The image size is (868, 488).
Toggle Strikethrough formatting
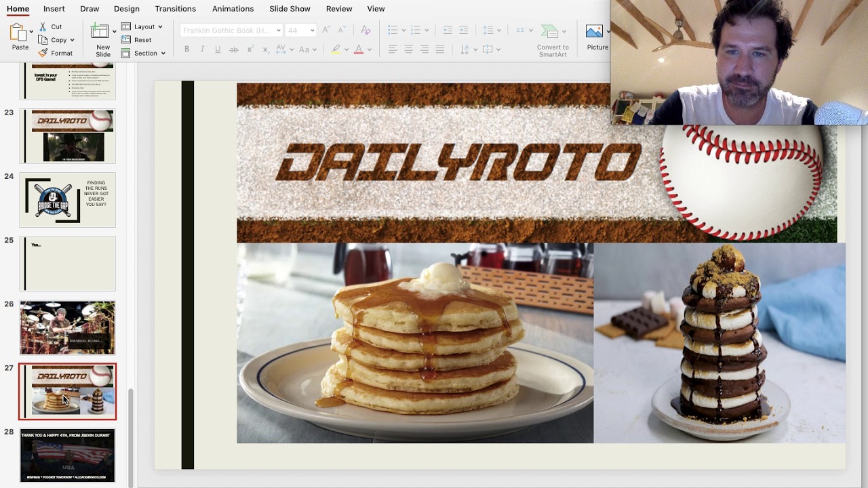[234, 49]
